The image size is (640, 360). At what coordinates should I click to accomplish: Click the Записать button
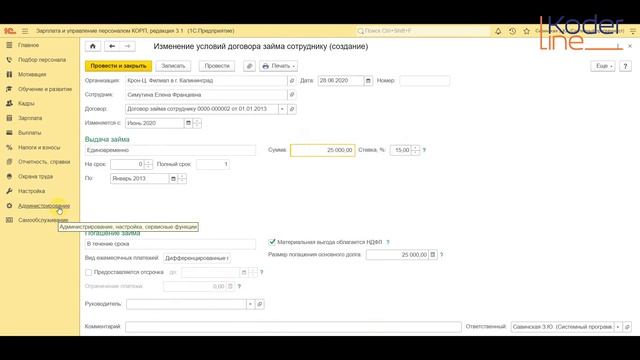[173, 66]
